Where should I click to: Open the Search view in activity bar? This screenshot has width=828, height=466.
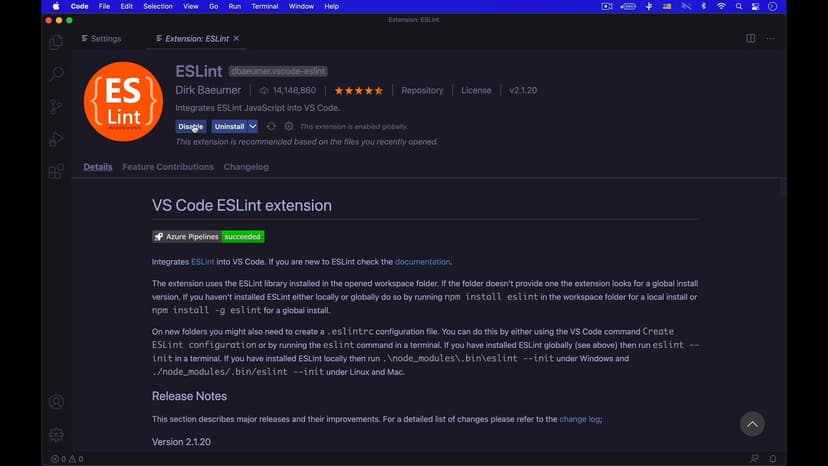click(56, 74)
